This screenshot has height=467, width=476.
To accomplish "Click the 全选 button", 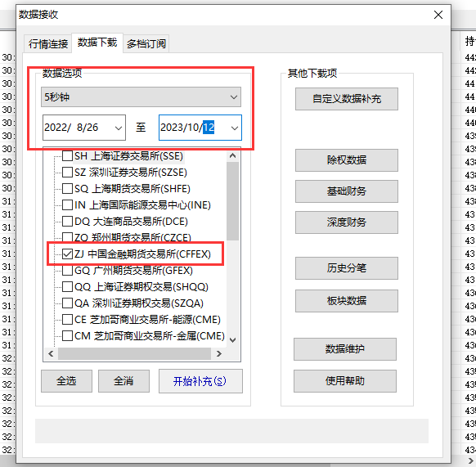I will pos(66,381).
